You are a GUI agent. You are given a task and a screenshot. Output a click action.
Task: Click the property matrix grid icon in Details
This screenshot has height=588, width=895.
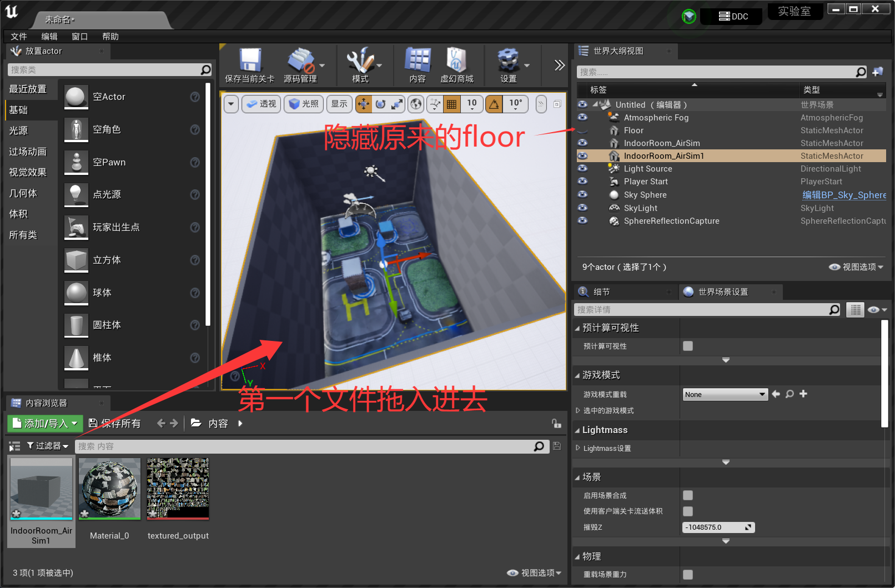coord(856,310)
